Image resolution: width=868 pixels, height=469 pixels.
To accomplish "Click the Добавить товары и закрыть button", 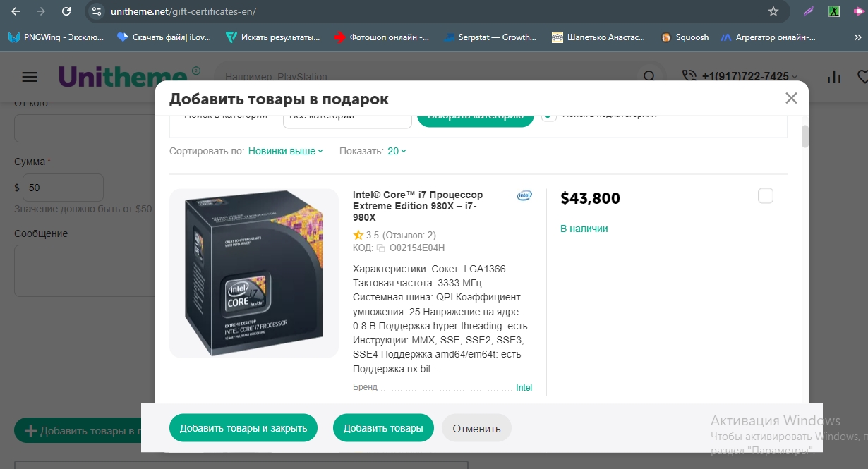I will click(243, 428).
